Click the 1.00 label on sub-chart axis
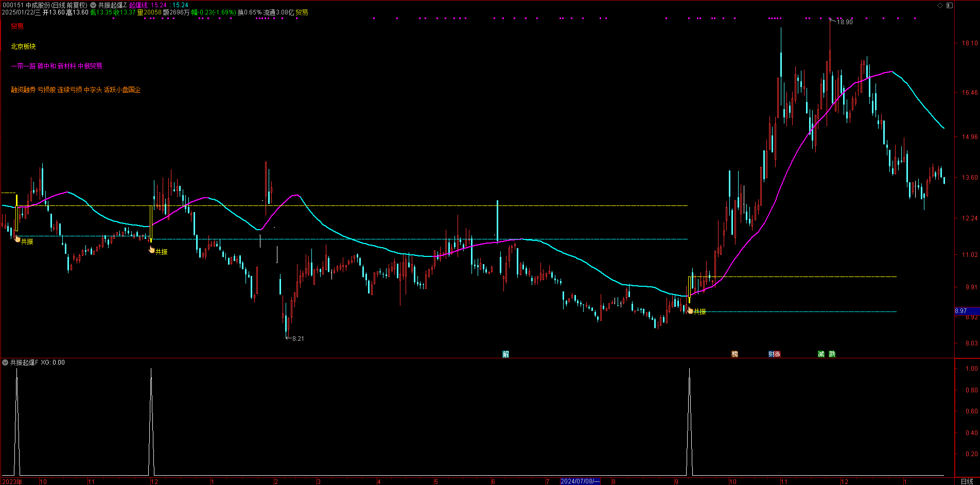 [x=972, y=369]
